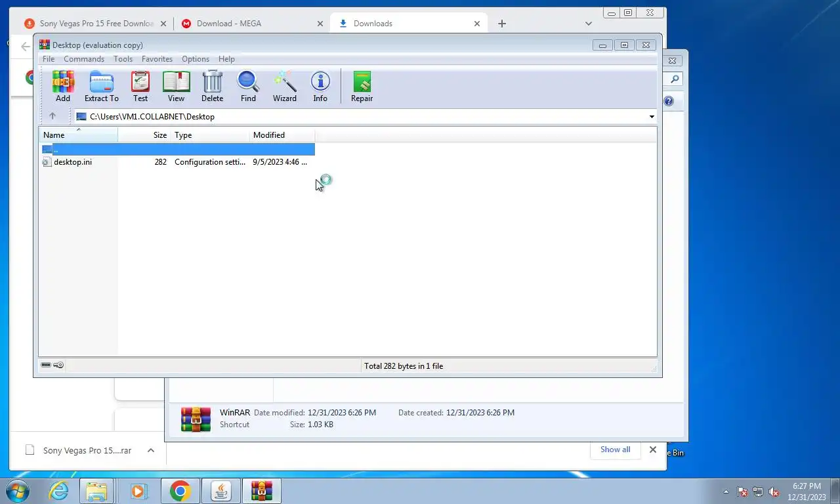Close the Sony Vegas Pro 15 tab
840x504 pixels.
pyautogui.click(x=163, y=24)
